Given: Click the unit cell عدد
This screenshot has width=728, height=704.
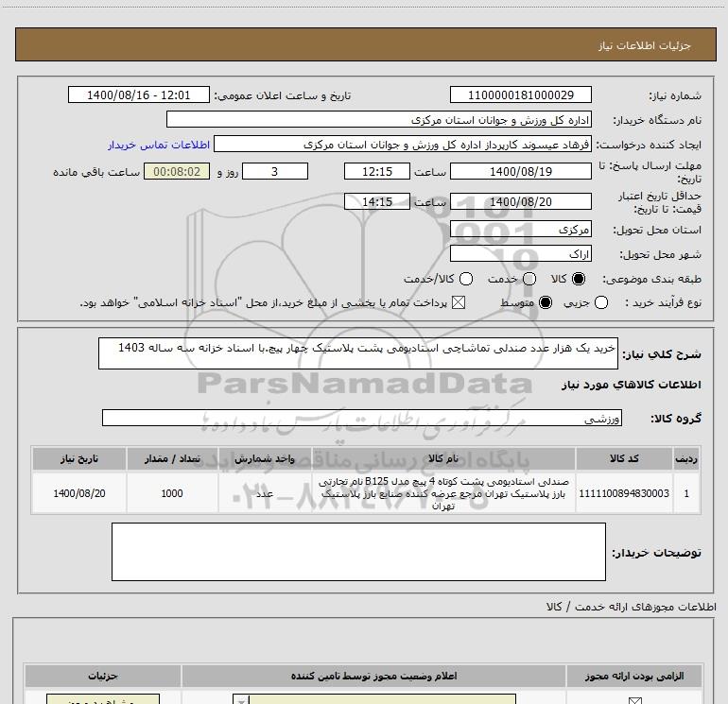Looking at the screenshot, I should 264,493.
